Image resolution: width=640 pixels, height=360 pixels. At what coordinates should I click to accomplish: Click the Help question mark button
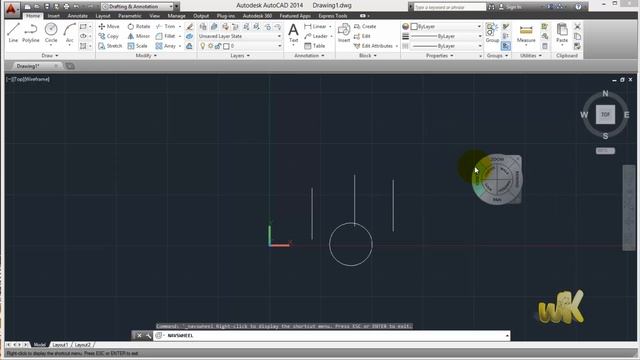[578, 7]
